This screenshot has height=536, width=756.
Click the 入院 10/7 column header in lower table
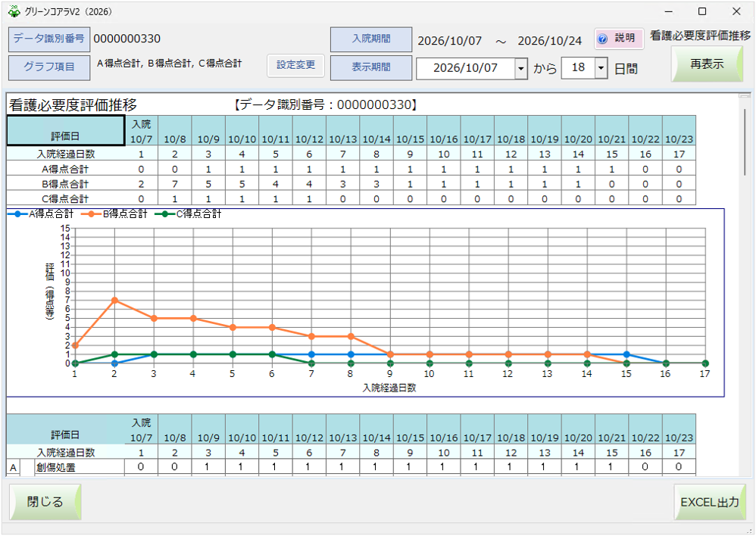[x=141, y=430]
